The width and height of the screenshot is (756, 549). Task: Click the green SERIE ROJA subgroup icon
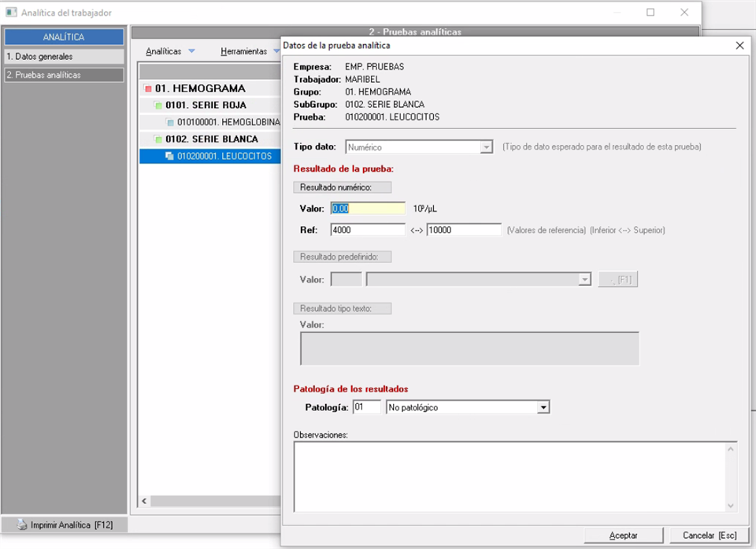[158, 106]
